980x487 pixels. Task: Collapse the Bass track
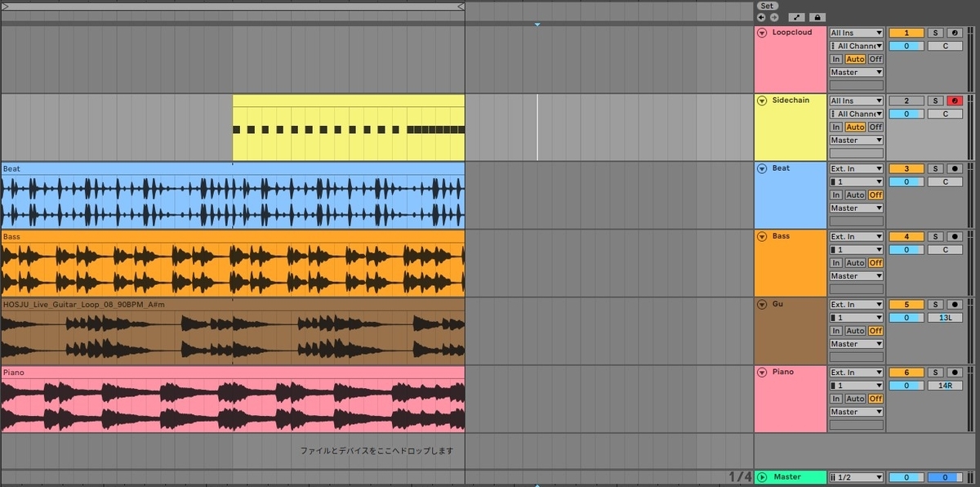click(x=762, y=237)
